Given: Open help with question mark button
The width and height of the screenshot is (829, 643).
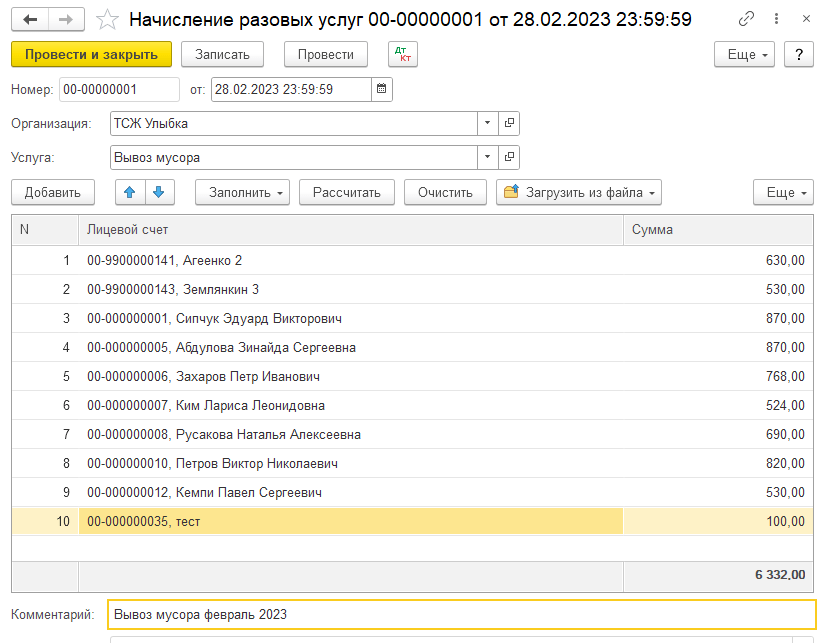Looking at the screenshot, I should 799,54.
